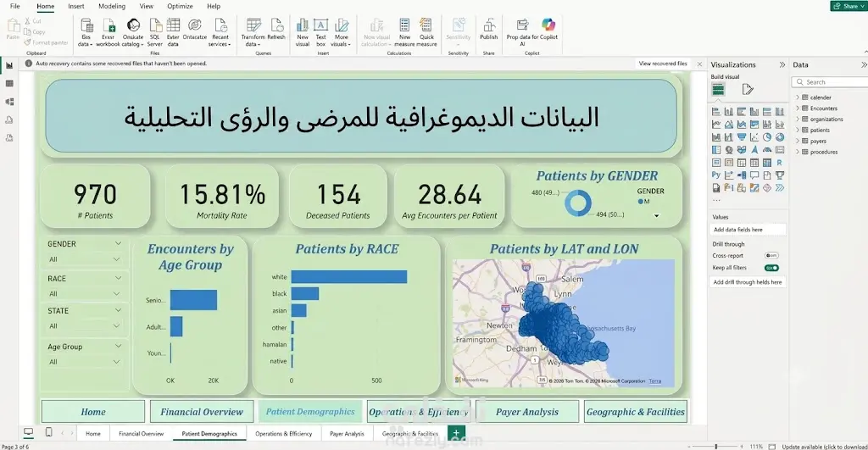868x450 pixels.
Task: Select the stacked bar chart visual
Action: (716, 111)
